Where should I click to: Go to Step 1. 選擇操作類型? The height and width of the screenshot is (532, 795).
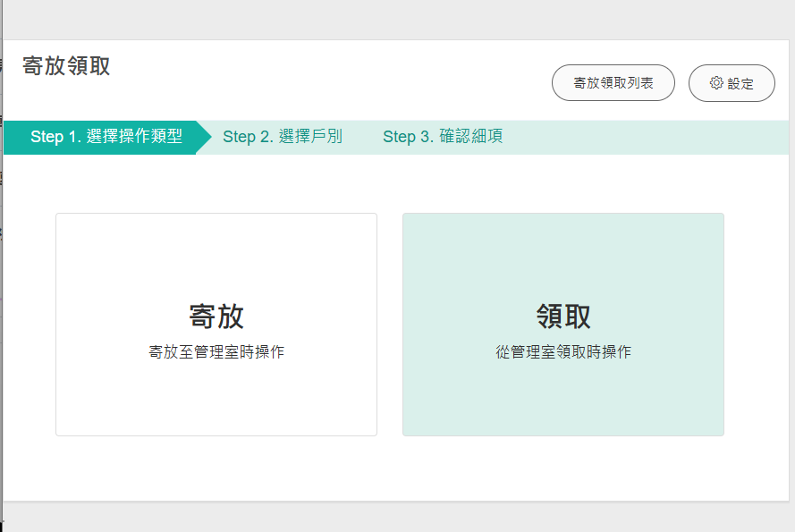point(106,137)
